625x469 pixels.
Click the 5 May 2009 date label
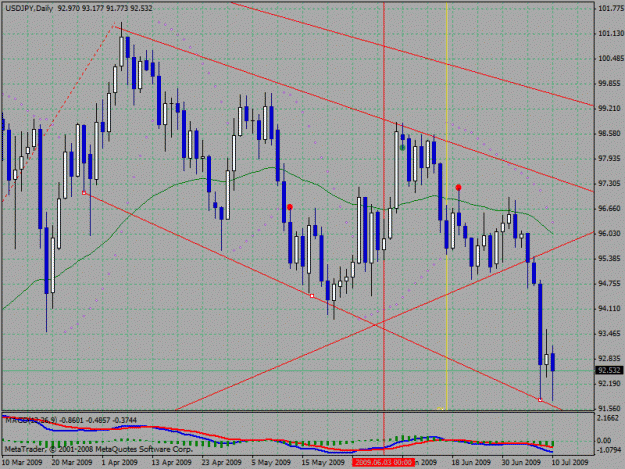pos(271,462)
